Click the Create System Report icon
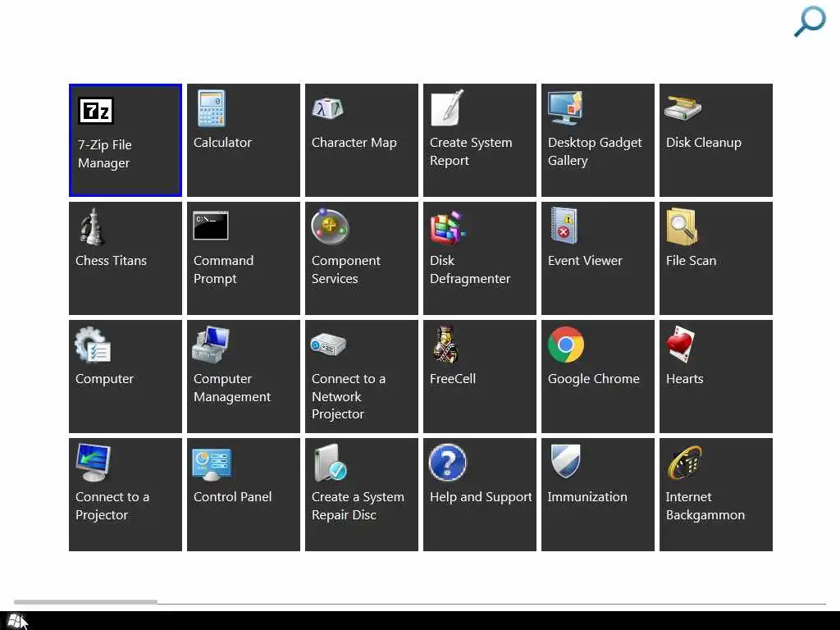The image size is (840, 630). coord(447,107)
